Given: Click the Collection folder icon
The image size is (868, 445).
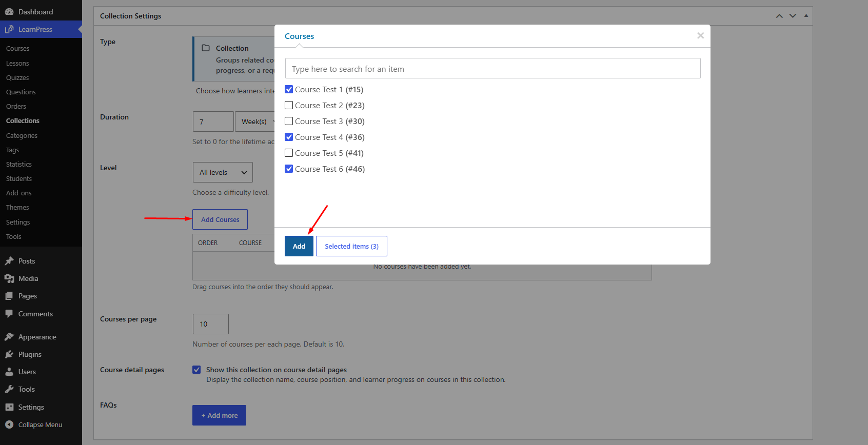Looking at the screenshot, I should [206, 48].
